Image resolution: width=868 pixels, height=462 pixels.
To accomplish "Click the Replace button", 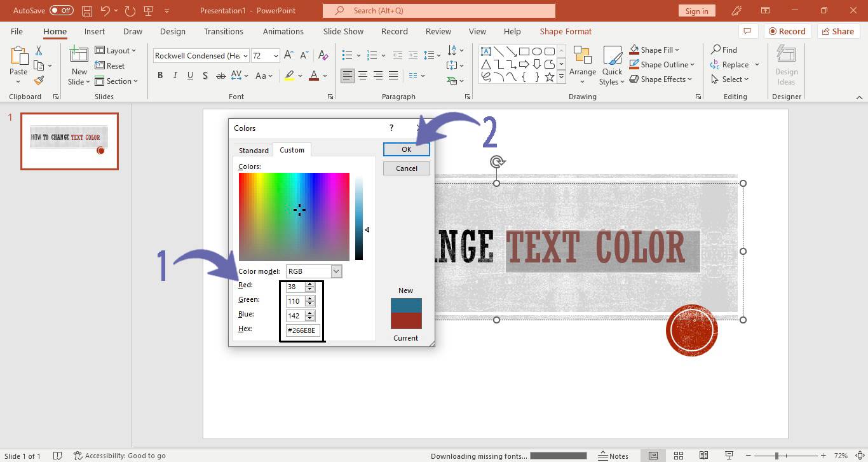I will [x=735, y=64].
